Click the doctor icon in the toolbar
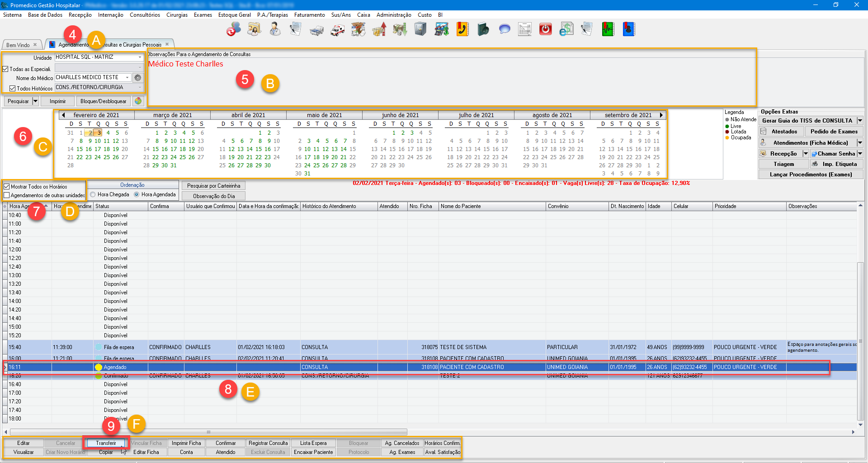868x463 pixels. tap(274, 29)
